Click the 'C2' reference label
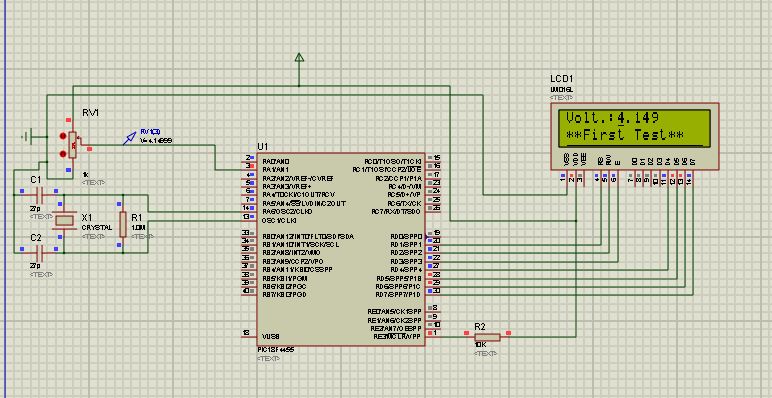Image resolution: width=772 pixels, height=398 pixels. (36, 238)
